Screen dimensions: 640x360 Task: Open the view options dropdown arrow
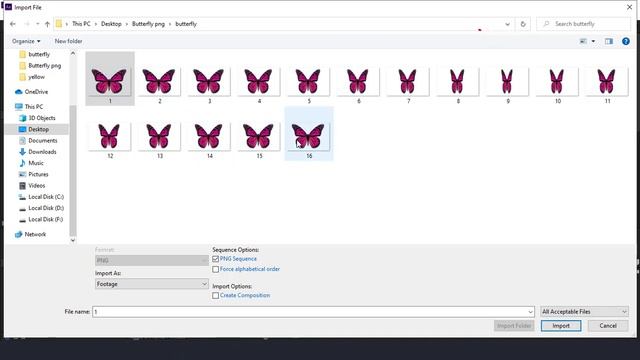593,41
